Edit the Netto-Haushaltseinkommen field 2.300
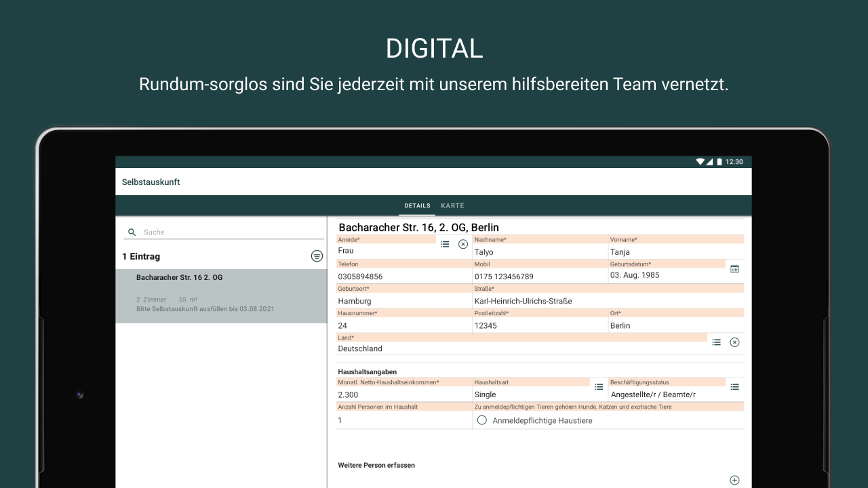The height and width of the screenshot is (488, 868). coord(404,390)
